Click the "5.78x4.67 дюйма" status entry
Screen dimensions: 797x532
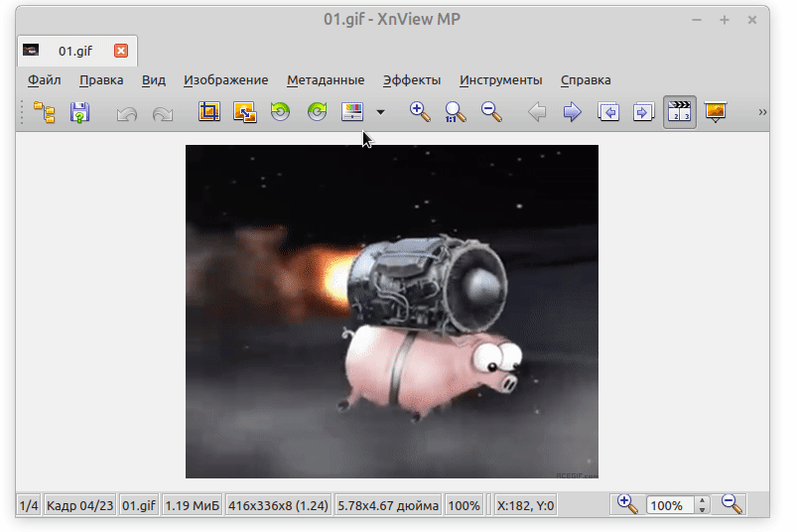pos(388,505)
